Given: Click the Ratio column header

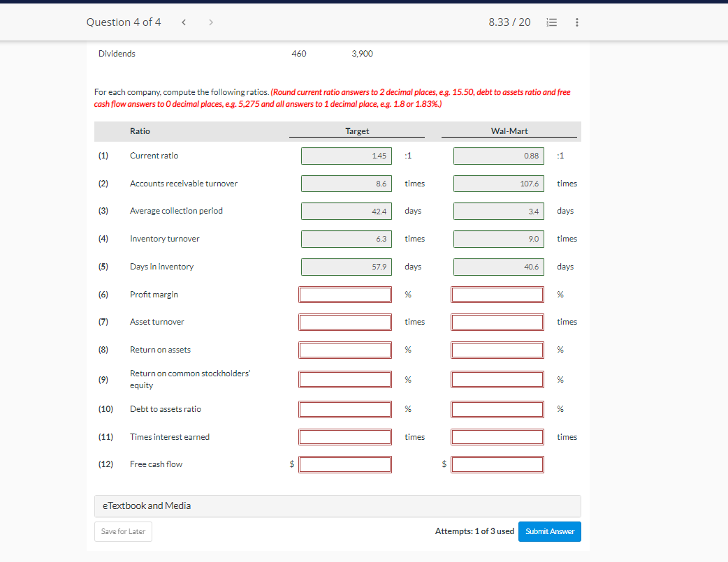Looking at the screenshot, I should [140, 131].
